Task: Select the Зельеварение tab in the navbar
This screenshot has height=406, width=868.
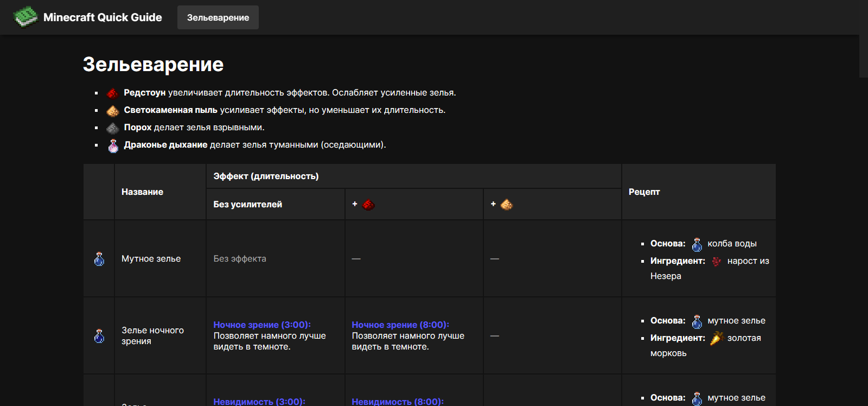Action: click(218, 17)
